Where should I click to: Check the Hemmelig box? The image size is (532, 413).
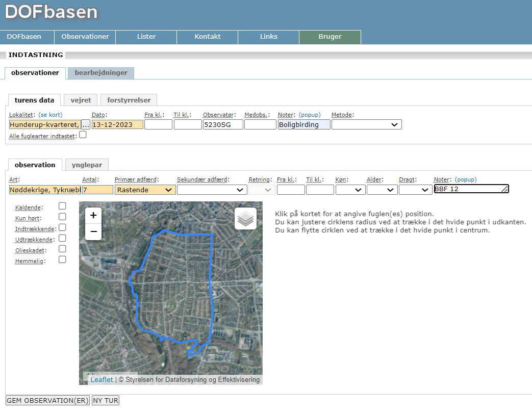[62, 260]
